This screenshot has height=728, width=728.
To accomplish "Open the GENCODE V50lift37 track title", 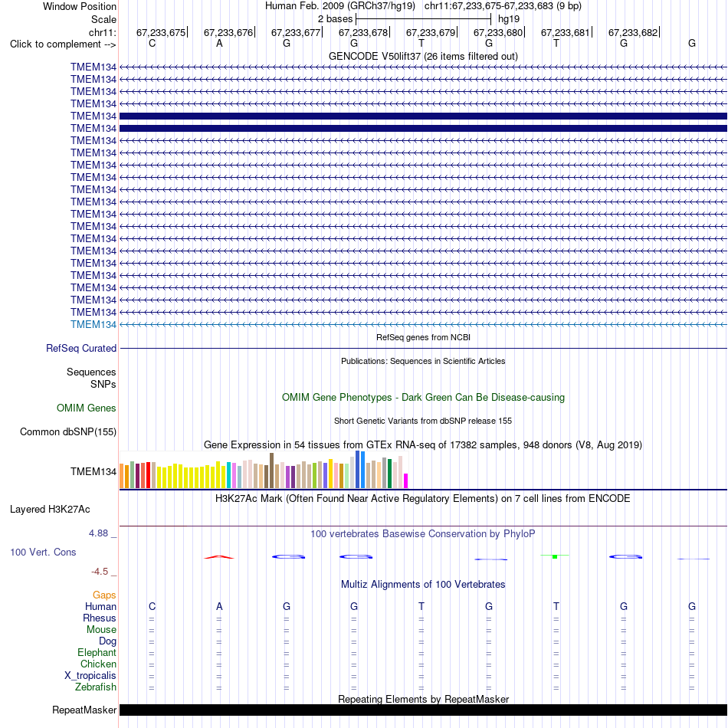I will click(x=423, y=56).
